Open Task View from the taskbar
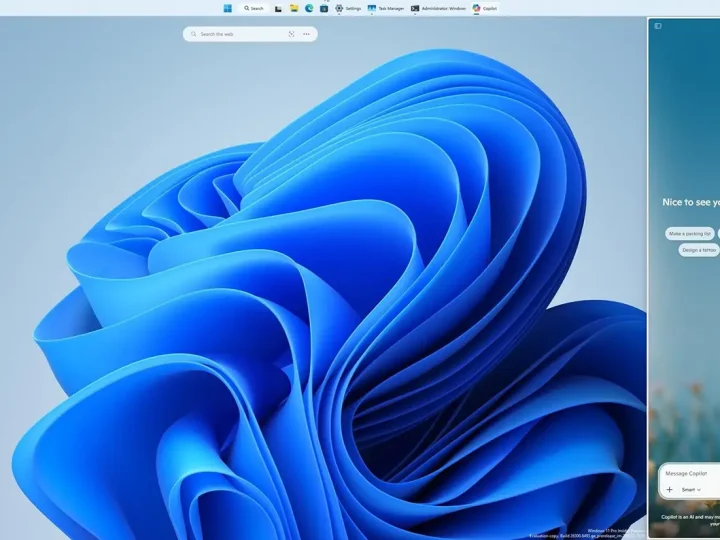 click(x=278, y=8)
